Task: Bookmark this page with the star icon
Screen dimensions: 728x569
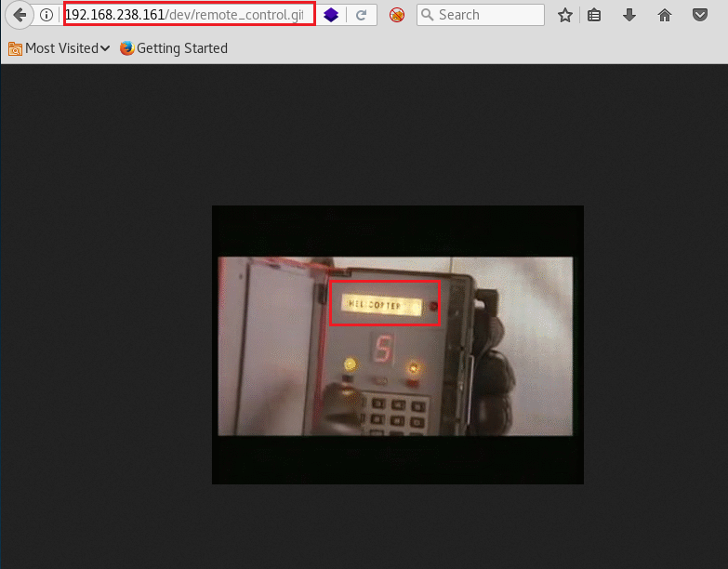Action: click(565, 15)
